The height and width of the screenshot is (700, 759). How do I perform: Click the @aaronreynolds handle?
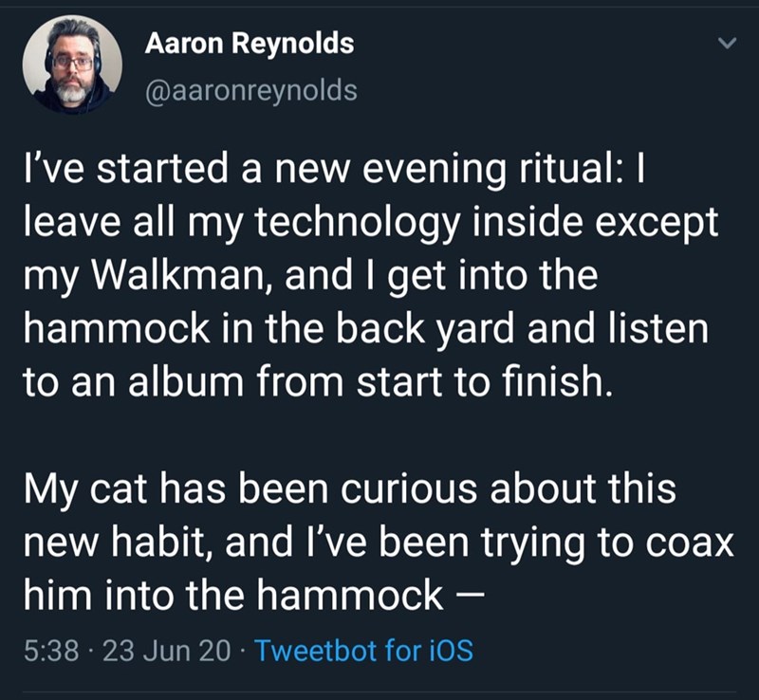(x=251, y=90)
